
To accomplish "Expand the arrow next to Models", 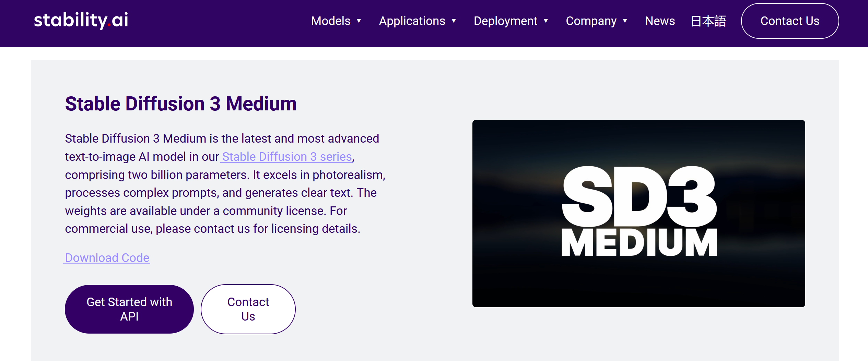I will pyautogui.click(x=359, y=21).
